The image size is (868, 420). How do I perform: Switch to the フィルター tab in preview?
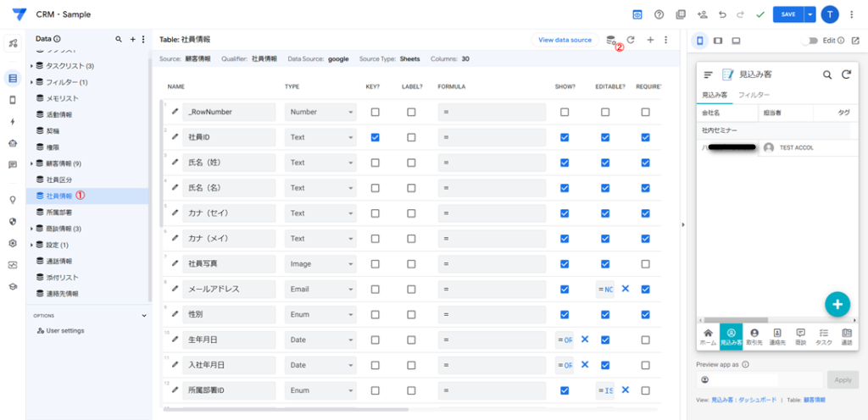point(754,95)
